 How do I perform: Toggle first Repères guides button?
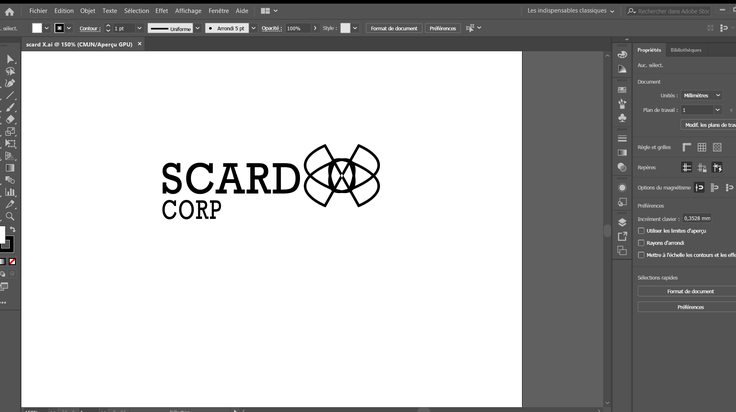click(x=686, y=168)
